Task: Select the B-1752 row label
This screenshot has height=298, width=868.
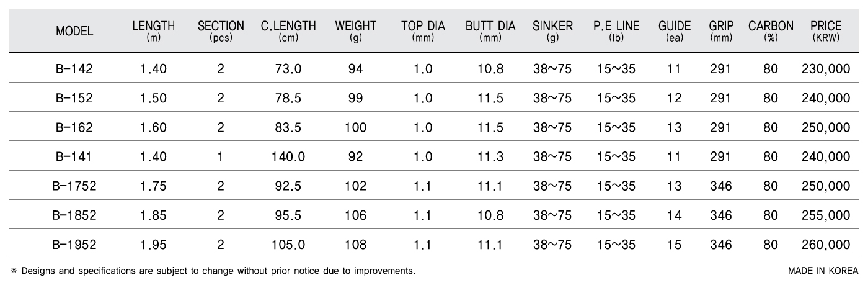Action: pyautogui.click(x=74, y=186)
